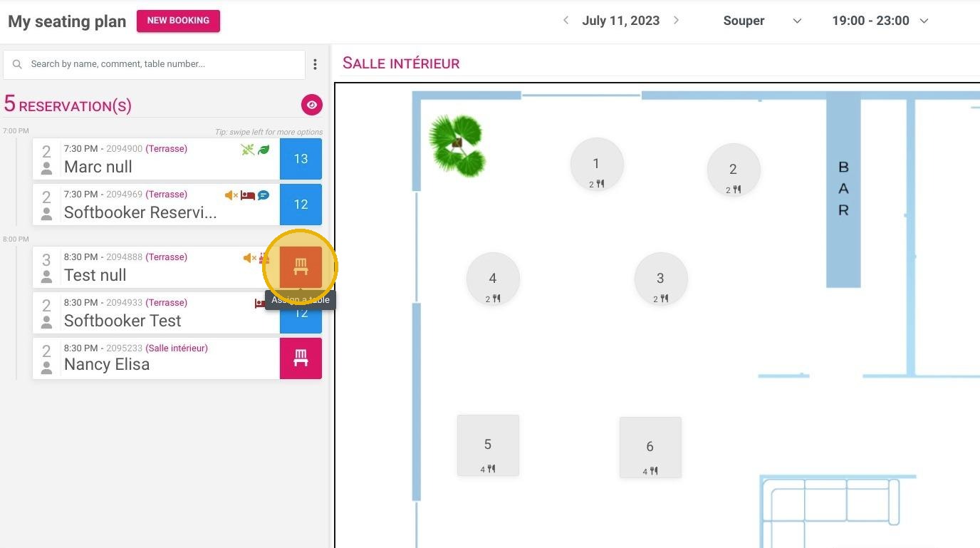Click the Salle intérieur room heading
Viewport: 980px width, 548px height.
[401, 63]
